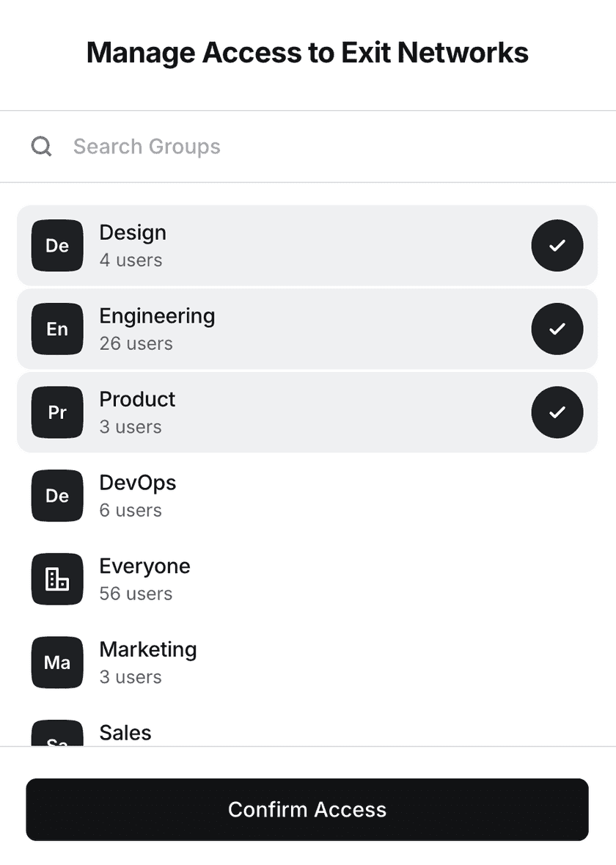Click the Manage Access to Exit Networks title
The height and width of the screenshot is (865, 616).
click(x=308, y=52)
